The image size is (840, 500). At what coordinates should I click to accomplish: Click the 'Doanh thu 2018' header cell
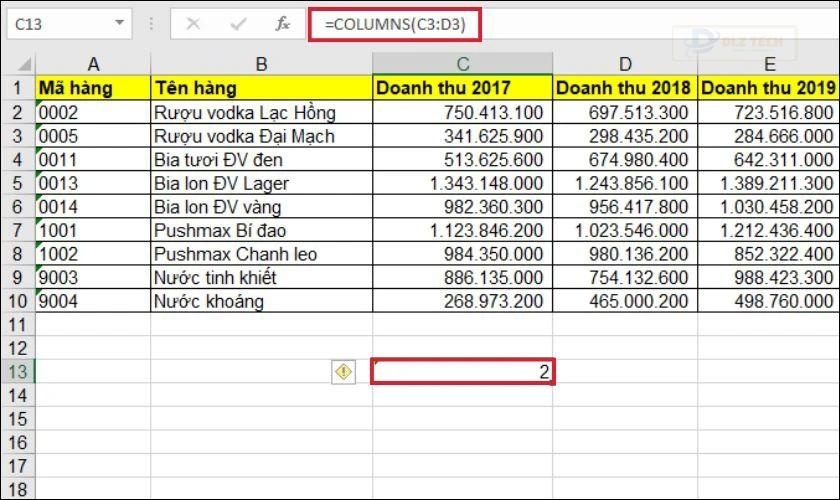(625, 88)
